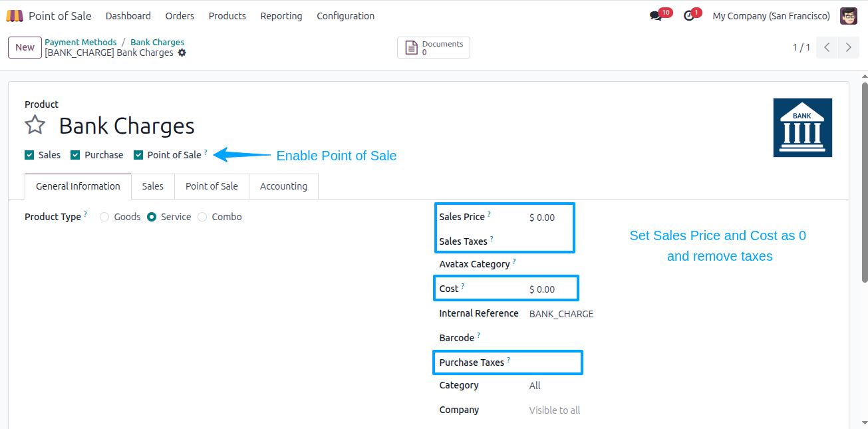Show Sales Price help tooltip

[x=489, y=214]
